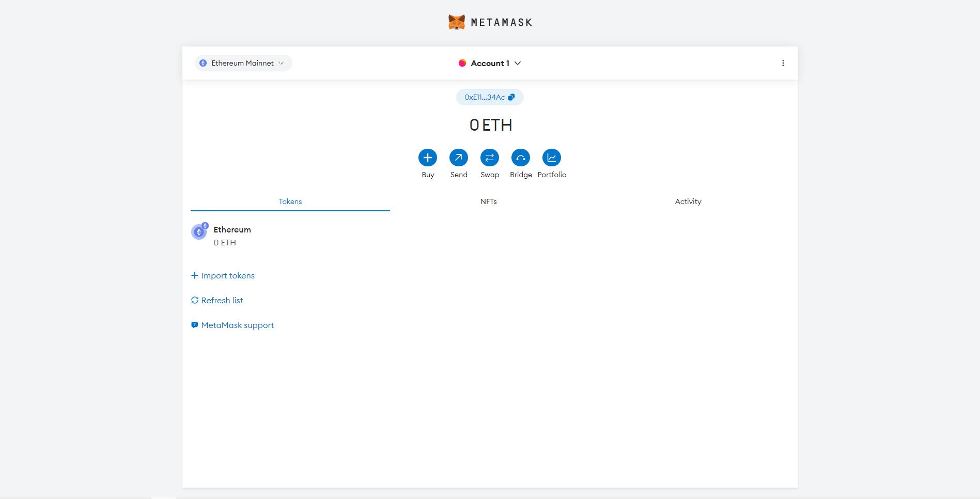The image size is (980, 499).
Task: Open the MetaMask support link
Action: point(232,325)
